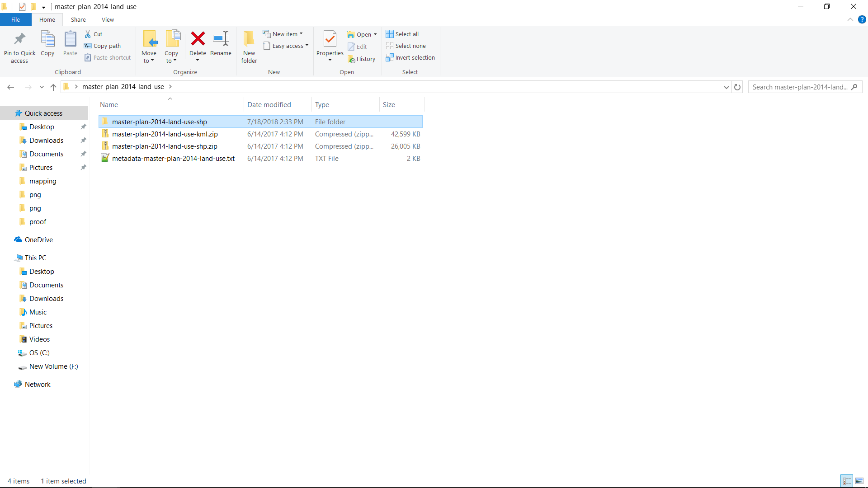868x488 pixels.
Task: Click the Refresh button beside address bar
Action: [737, 87]
